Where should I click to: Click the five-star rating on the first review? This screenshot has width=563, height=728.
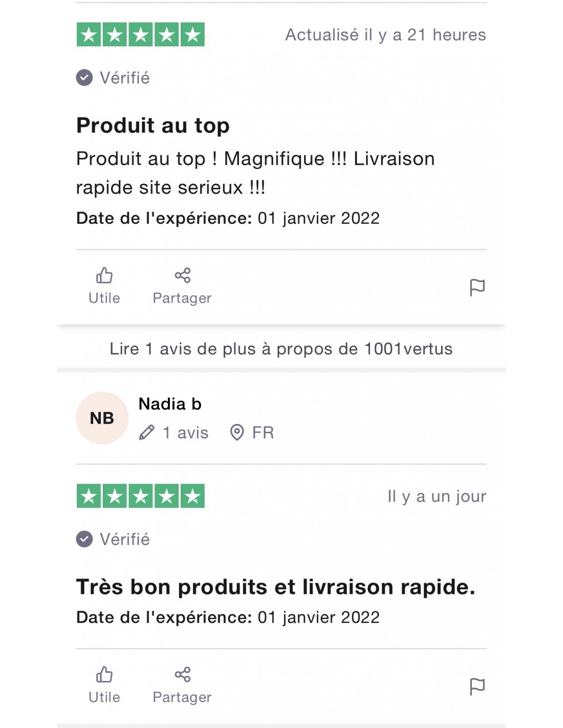click(141, 35)
